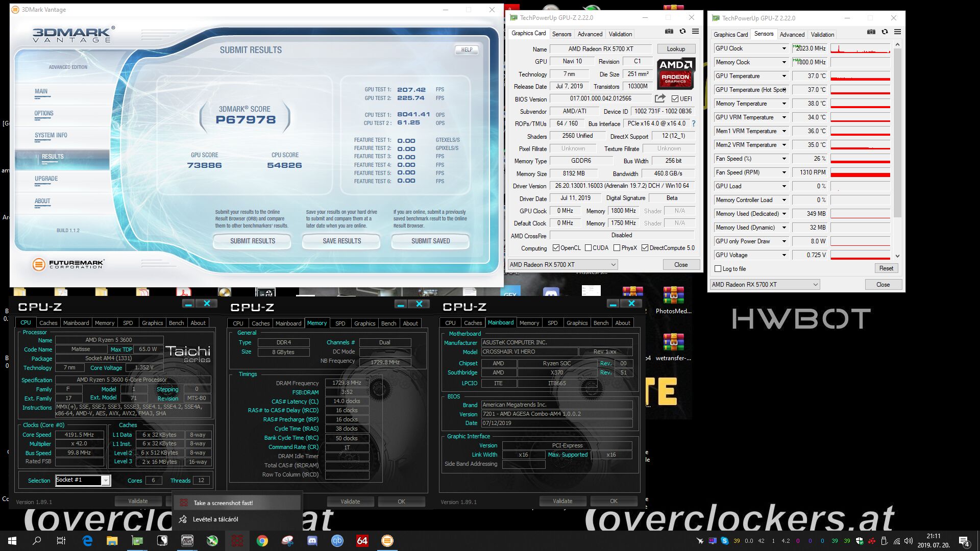Open the Advanced tab in GPU-Z Sensors window
980x551 pixels.
pyautogui.click(x=792, y=34)
